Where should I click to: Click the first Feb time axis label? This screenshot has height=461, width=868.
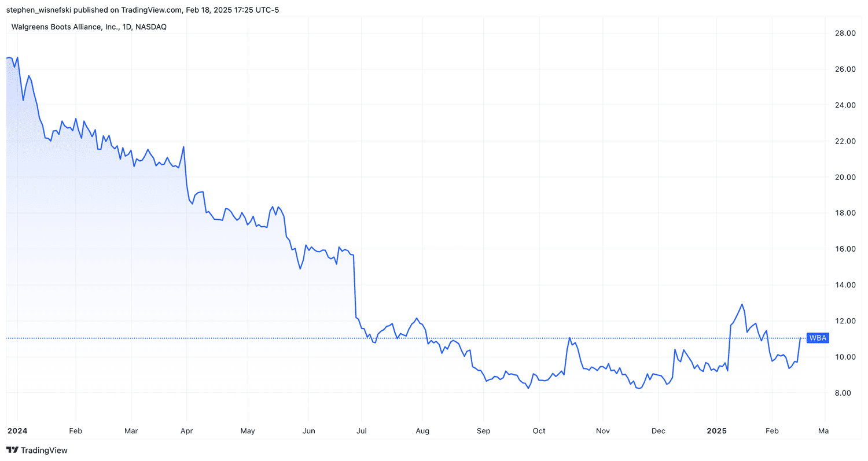(x=75, y=431)
